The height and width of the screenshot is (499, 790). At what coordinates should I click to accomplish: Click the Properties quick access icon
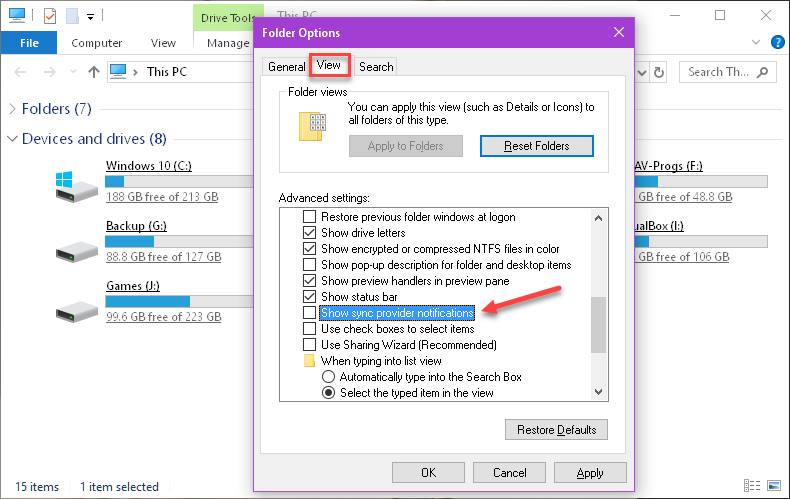50,17
